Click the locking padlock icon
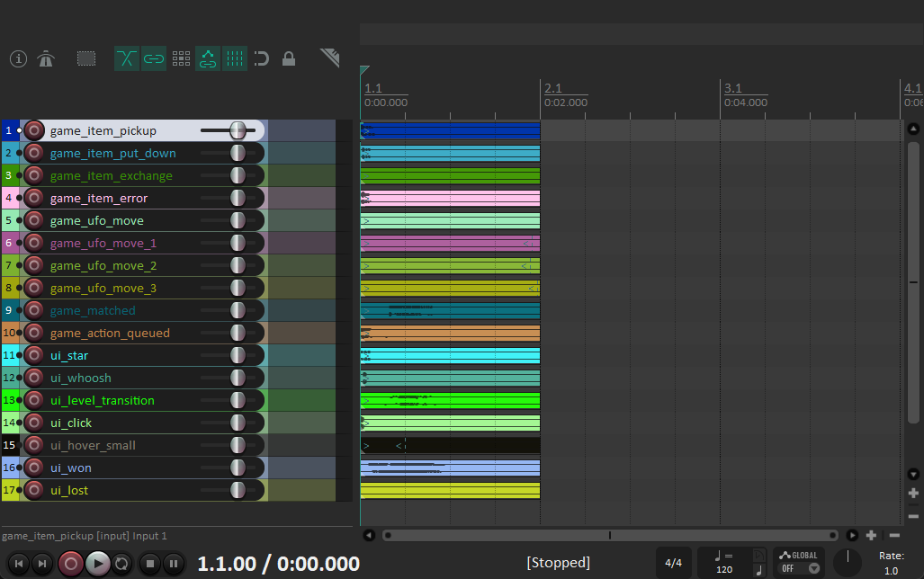924x579 pixels. click(289, 59)
